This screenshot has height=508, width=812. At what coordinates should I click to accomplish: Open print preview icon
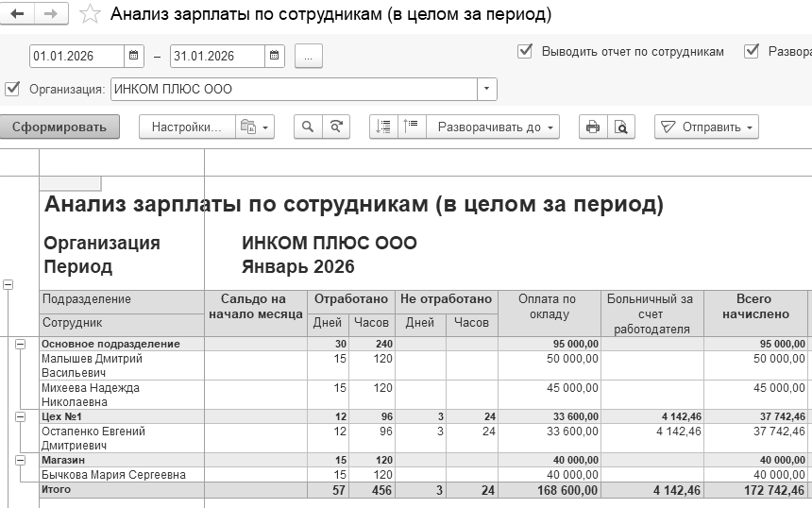(x=621, y=127)
